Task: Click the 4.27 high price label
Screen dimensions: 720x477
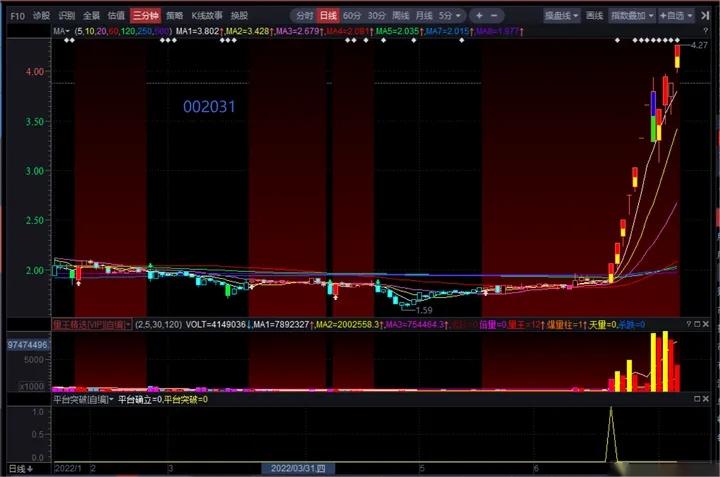Action: click(x=699, y=45)
